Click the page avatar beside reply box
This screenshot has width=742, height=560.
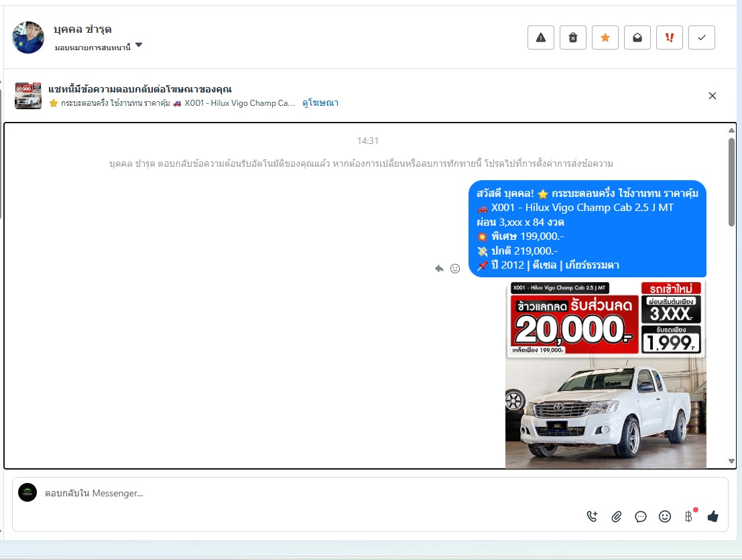pos(27,492)
